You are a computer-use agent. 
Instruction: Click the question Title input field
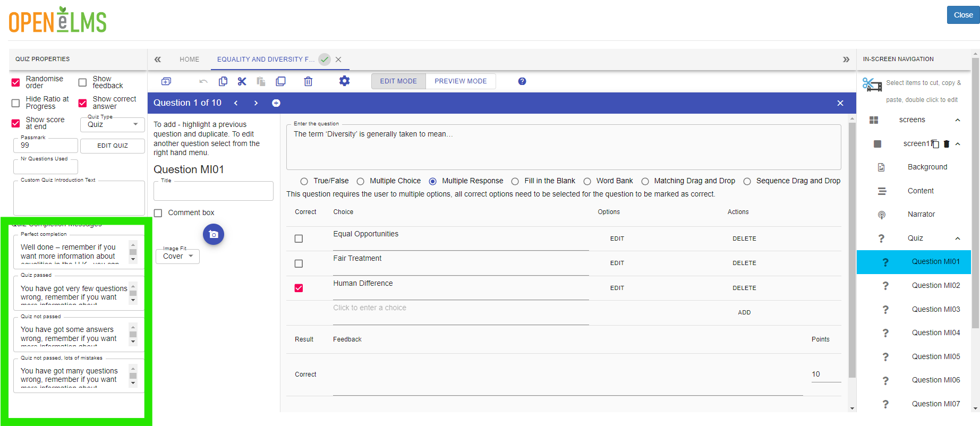(x=214, y=191)
